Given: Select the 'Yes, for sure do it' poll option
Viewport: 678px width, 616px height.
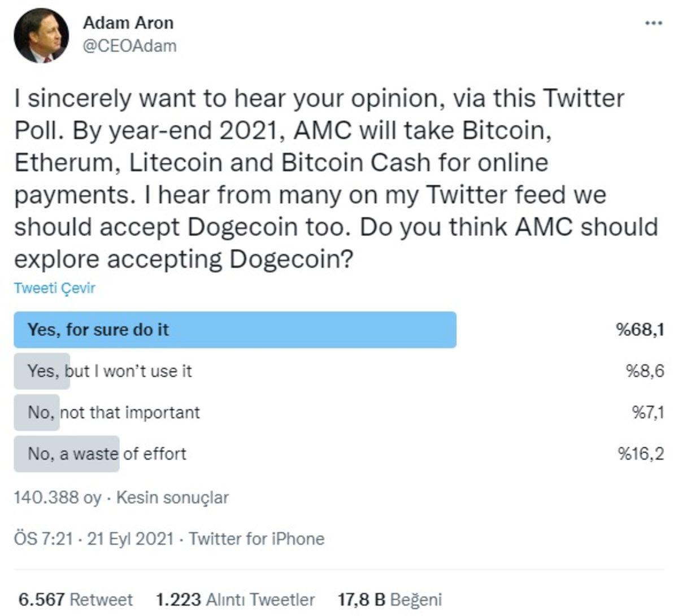Looking at the screenshot, I should point(234,329).
